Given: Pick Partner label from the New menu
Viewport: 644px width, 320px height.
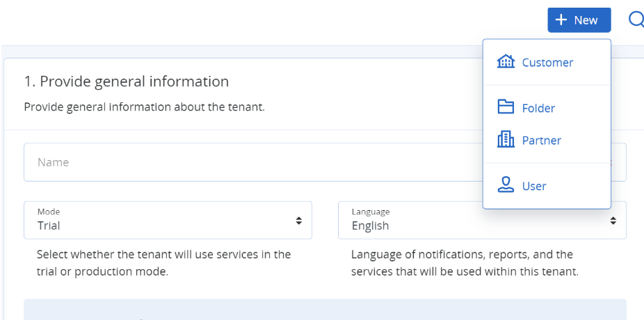Looking at the screenshot, I should tap(541, 141).
